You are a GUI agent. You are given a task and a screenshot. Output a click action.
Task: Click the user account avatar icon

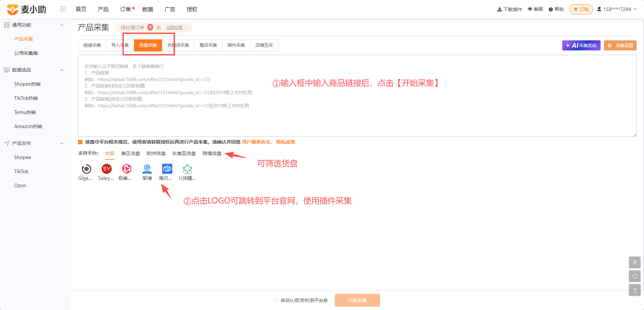[599, 9]
